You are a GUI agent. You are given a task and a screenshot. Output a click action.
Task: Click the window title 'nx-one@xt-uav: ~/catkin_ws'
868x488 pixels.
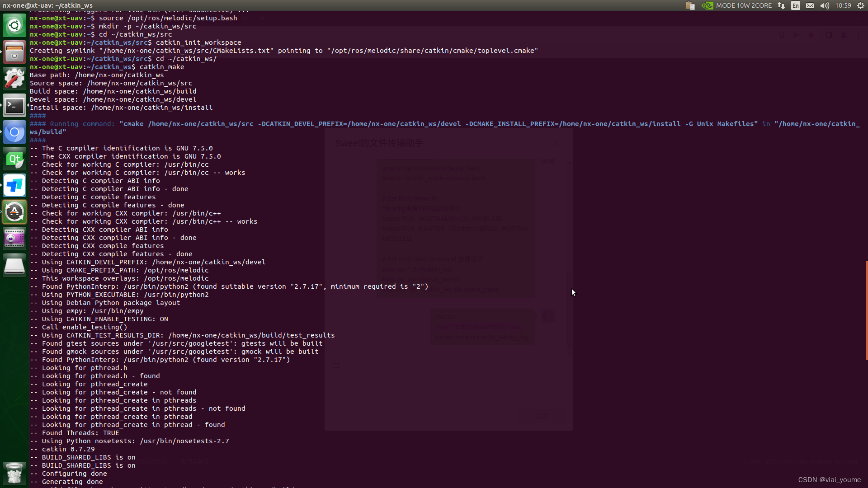[x=47, y=5]
